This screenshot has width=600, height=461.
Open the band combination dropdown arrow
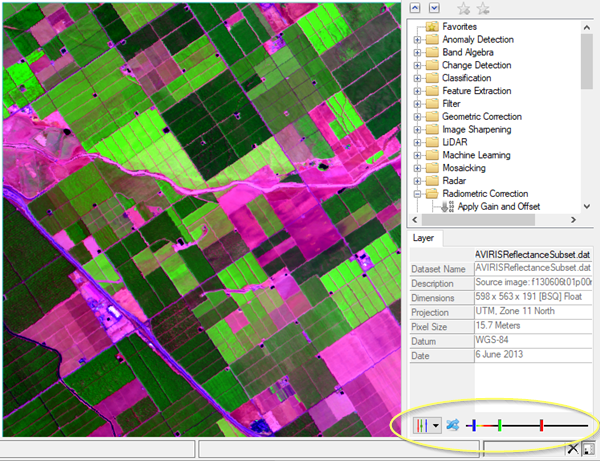tap(436, 425)
